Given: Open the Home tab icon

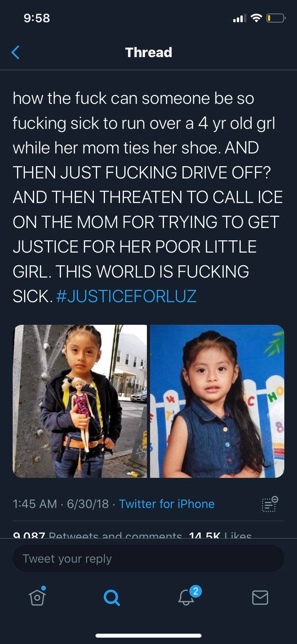Looking at the screenshot, I should coord(37,596).
